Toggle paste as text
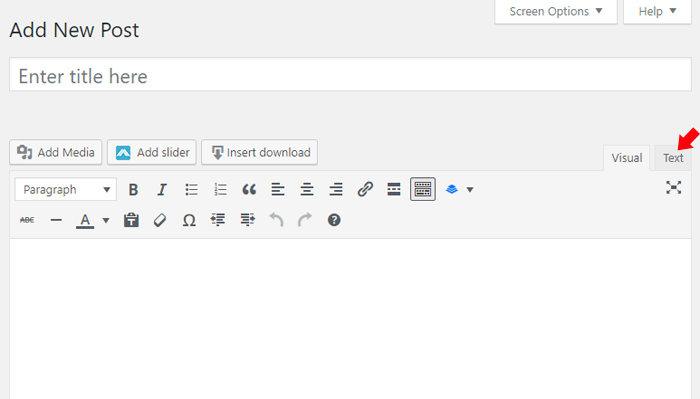Viewport: 700px width, 399px height. click(x=131, y=220)
